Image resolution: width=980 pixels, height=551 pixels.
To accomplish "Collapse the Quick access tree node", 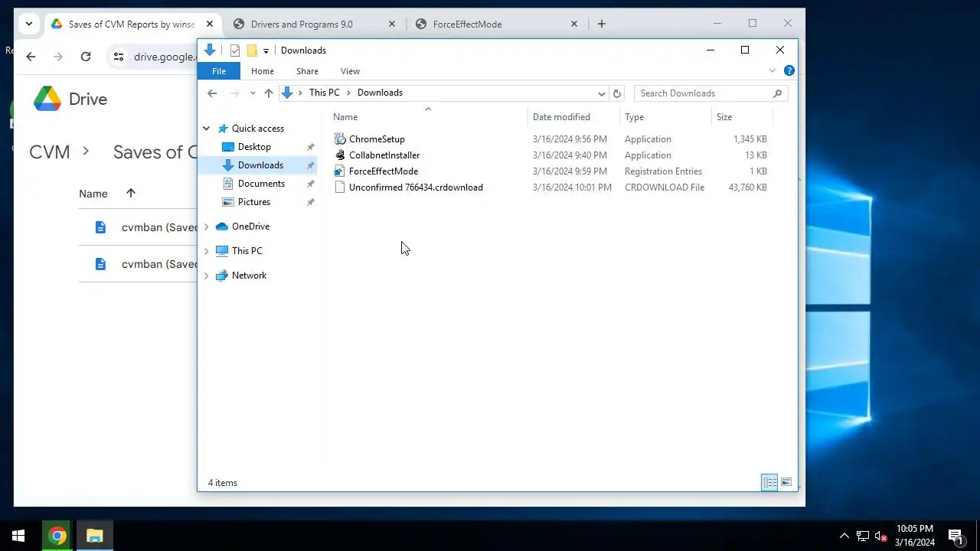I will coord(206,129).
